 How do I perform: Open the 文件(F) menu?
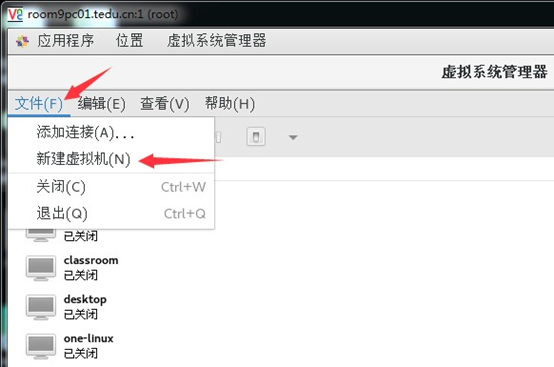[x=39, y=104]
